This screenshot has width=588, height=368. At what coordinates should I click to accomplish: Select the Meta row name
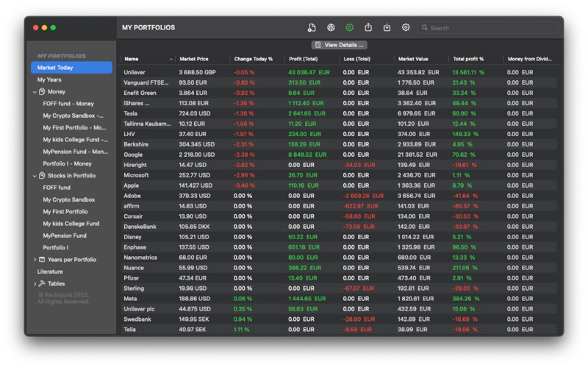click(x=130, y=299)
